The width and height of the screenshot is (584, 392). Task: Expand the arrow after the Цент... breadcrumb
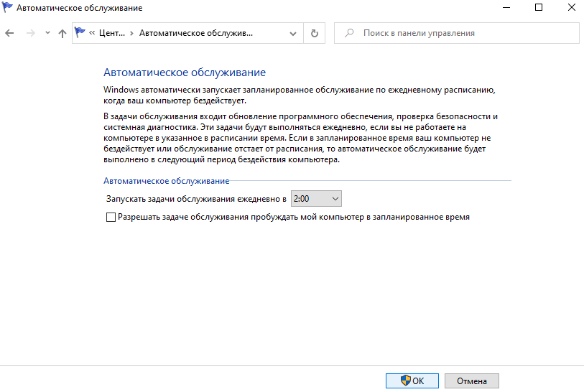pos(131,33)
